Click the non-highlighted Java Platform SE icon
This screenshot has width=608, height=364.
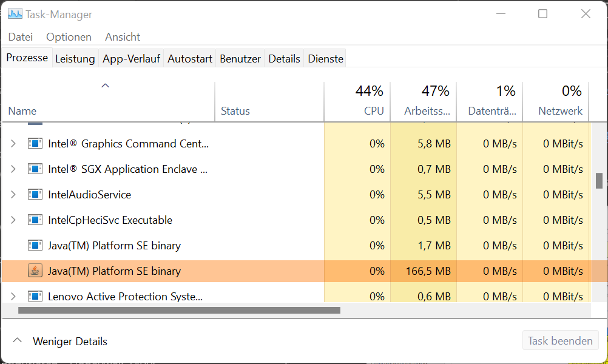35,246
